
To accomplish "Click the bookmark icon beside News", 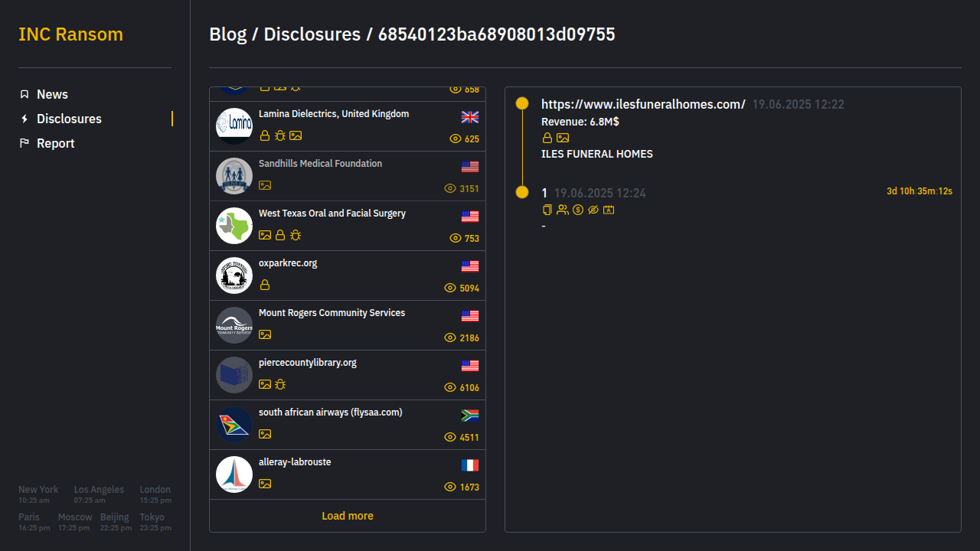I will [x=24, y=94].
